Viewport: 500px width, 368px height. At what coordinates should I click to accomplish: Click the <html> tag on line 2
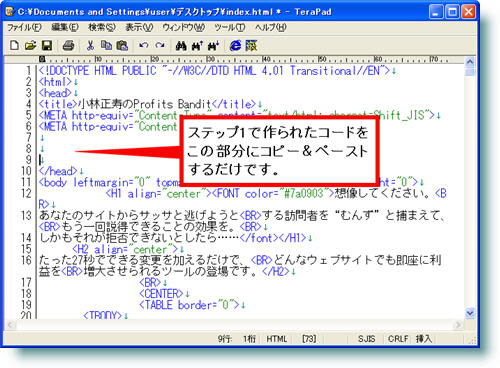tap(55, 82)
